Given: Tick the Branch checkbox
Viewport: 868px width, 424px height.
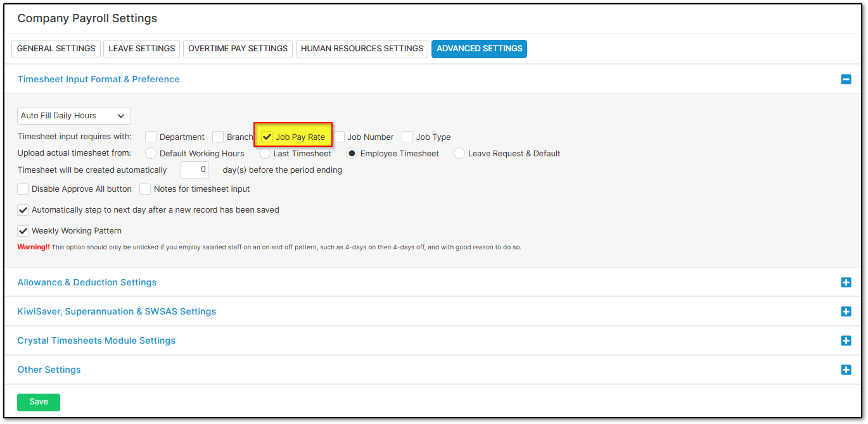Looking at the screenshot, I should [218, 137].
